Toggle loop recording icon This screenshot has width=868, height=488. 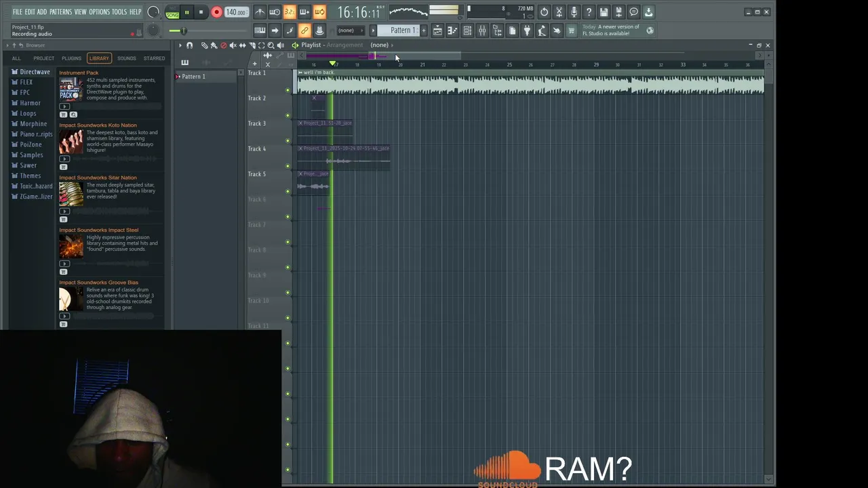(x=319, y=12)
